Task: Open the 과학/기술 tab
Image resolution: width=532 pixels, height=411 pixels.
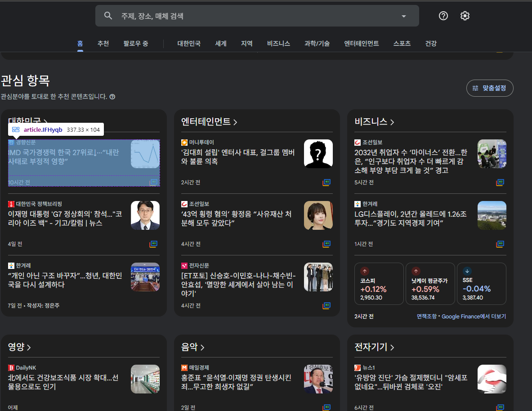Action: click(x=317, y=44)
